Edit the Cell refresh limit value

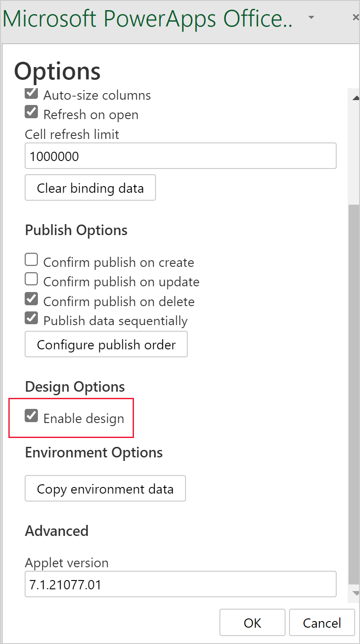coord(181,156)
